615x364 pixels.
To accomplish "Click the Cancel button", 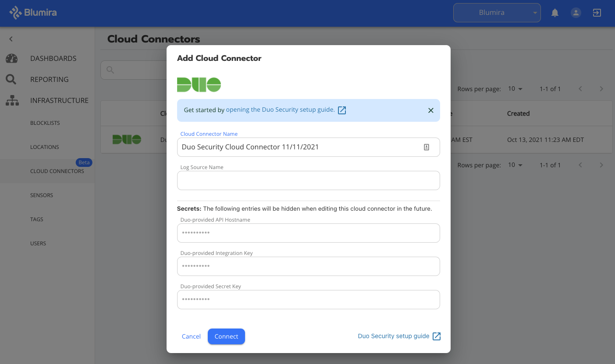I will (191, 336).
